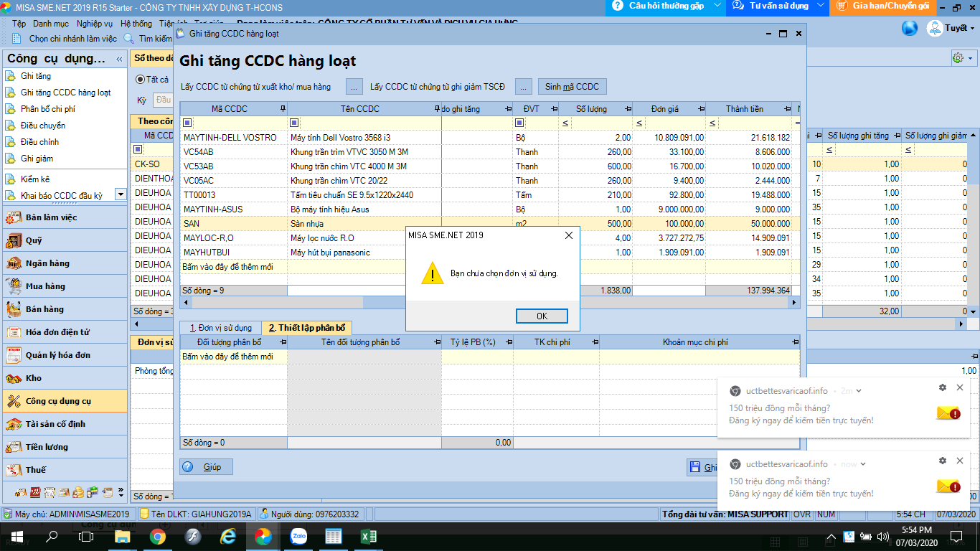This screenshot has width=980, height=551.
Task: Open settings of the 2m notification
Action: (942, 388)
